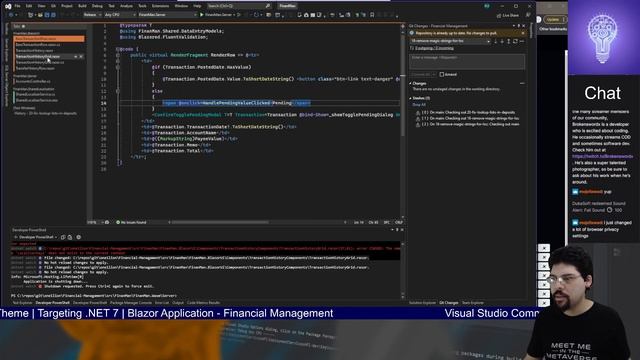Toggle the Amend checkbox
640x360 pixels.
(442, 75)
